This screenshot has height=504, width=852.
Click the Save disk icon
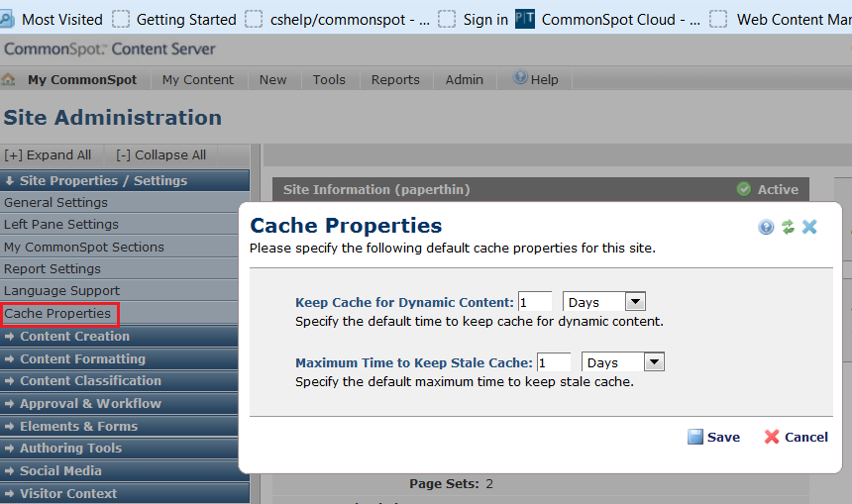[694, 437]
